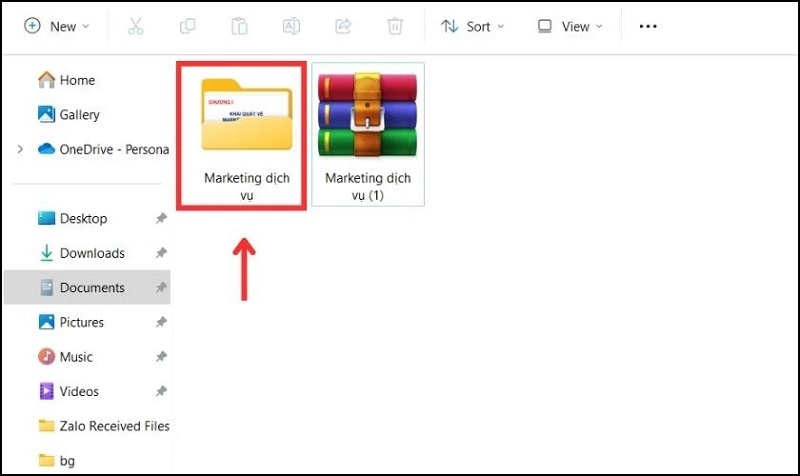This screenshot has width=800, height=476.
Task: Toggle the pin next to Pictures
Action: [x=161, y=323]
